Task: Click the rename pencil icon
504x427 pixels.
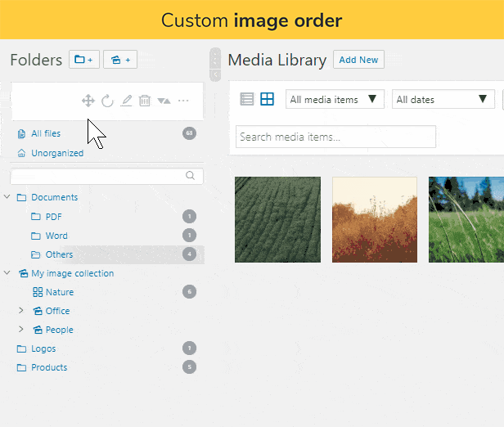Action: click(x=126, y=101)
